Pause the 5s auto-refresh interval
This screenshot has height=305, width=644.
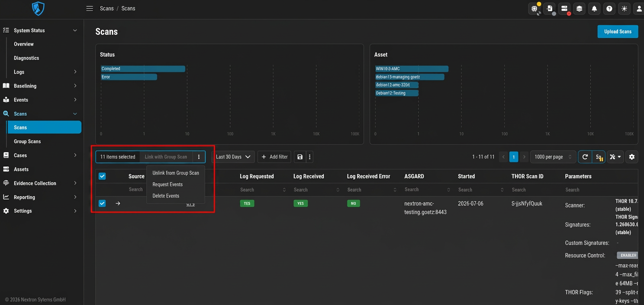[x=599, y=157]
